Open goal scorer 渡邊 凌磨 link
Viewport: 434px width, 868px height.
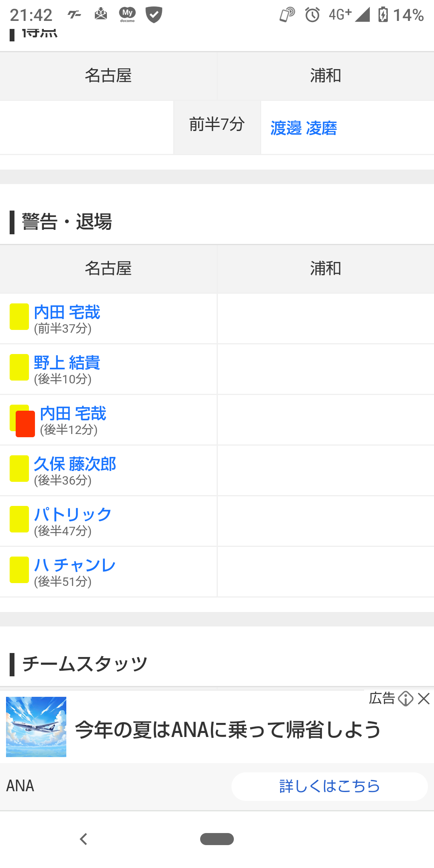tap(303, 128)
